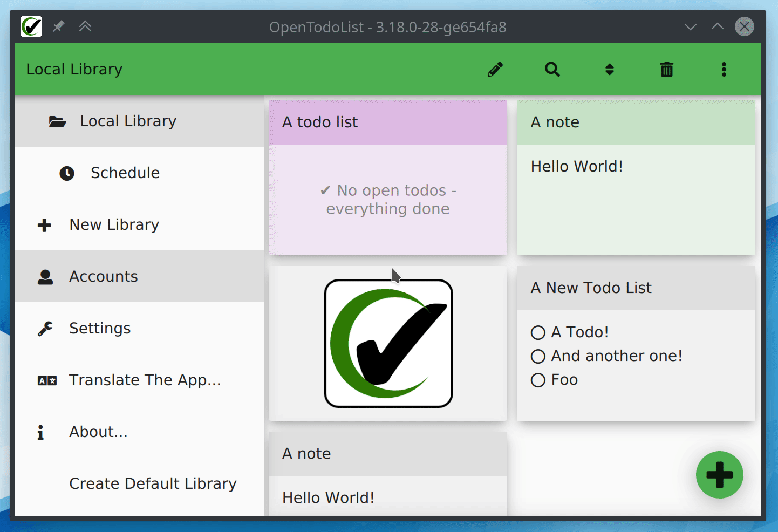
Task: Check off the "And another one!" todo
Action: (x=538, y=356)
